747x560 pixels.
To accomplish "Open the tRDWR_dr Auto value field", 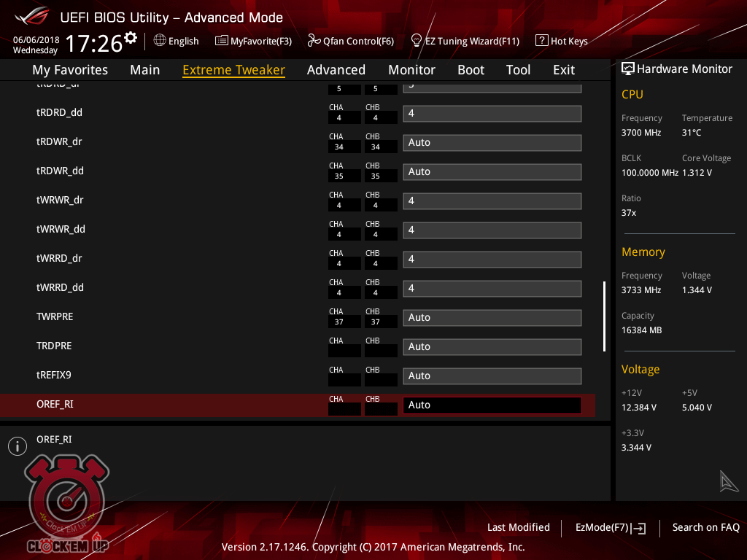I will click(x=492, y=142).
